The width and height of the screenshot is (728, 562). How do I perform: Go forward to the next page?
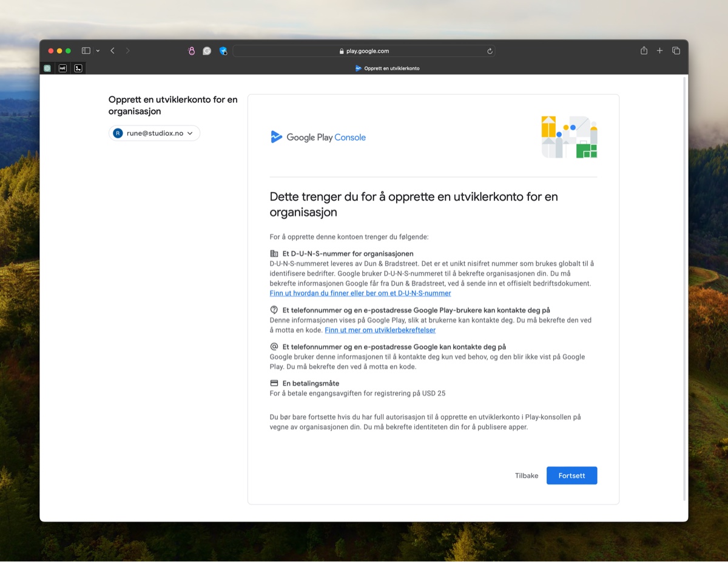pos(127,51)
